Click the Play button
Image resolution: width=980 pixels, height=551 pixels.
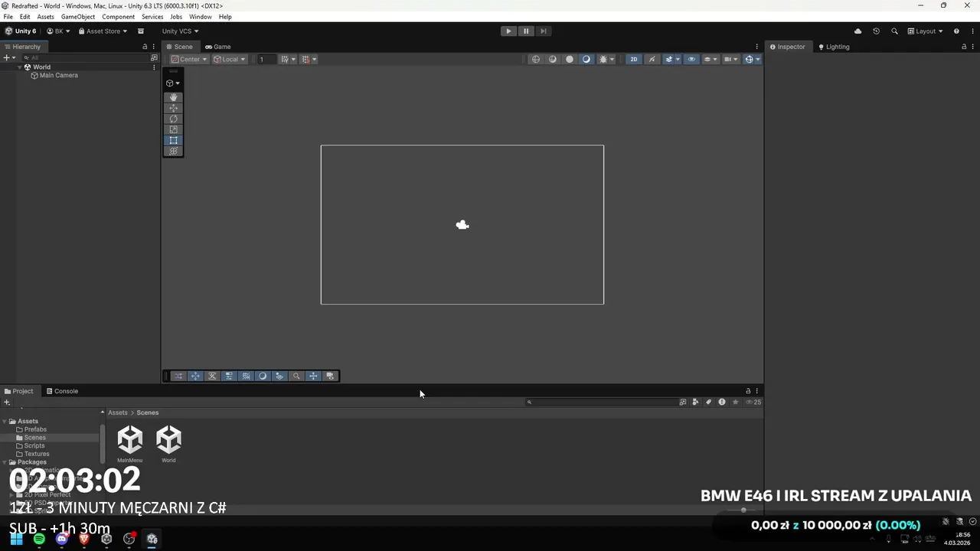click(x=508, y=31)
